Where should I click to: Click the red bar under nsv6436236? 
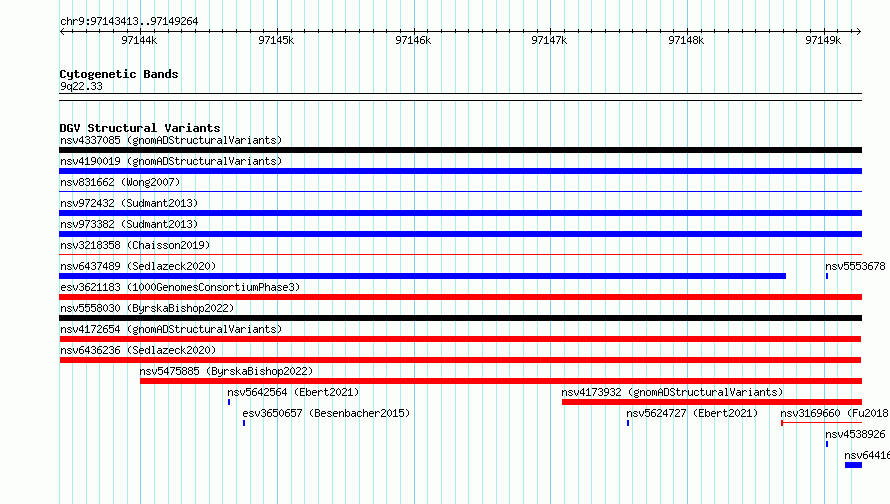(x=460, y=360)
